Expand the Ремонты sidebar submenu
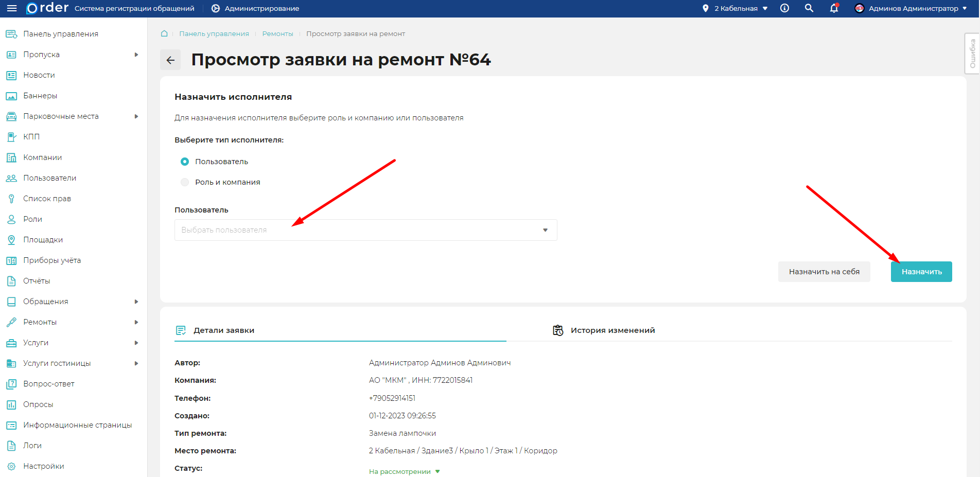This screenshot has width=980, height=477. point(136,322)
